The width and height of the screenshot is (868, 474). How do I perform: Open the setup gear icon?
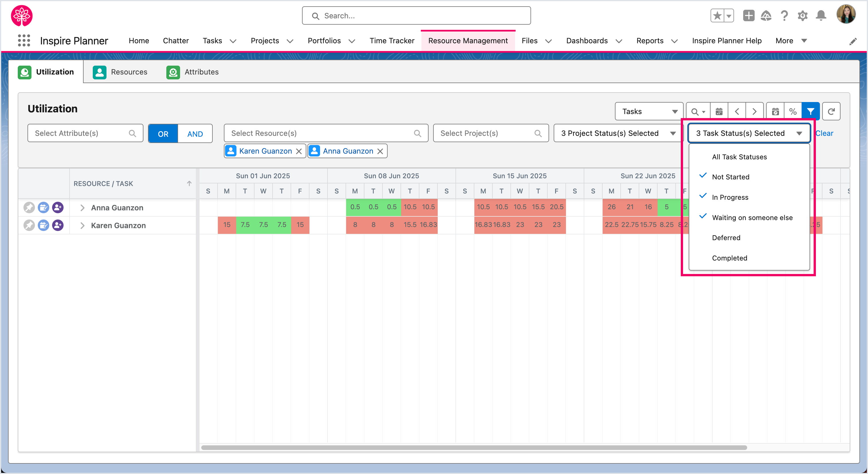802,15
